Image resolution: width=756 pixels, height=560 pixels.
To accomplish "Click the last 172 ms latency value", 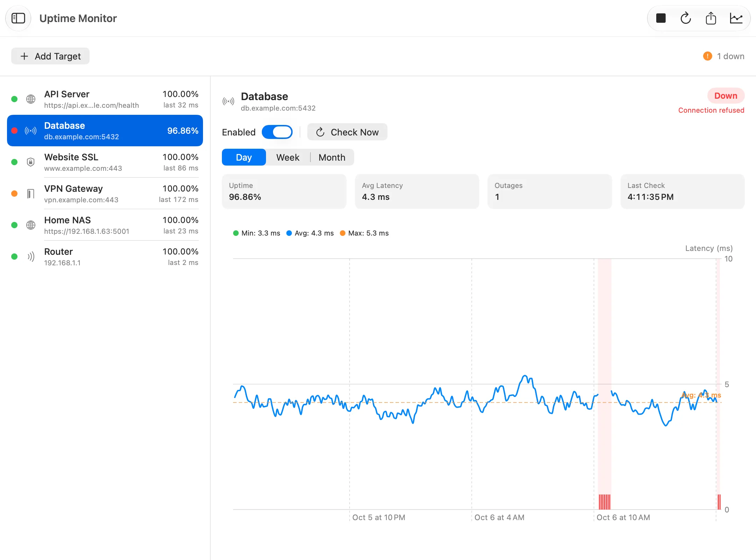I will pos(178,199).
